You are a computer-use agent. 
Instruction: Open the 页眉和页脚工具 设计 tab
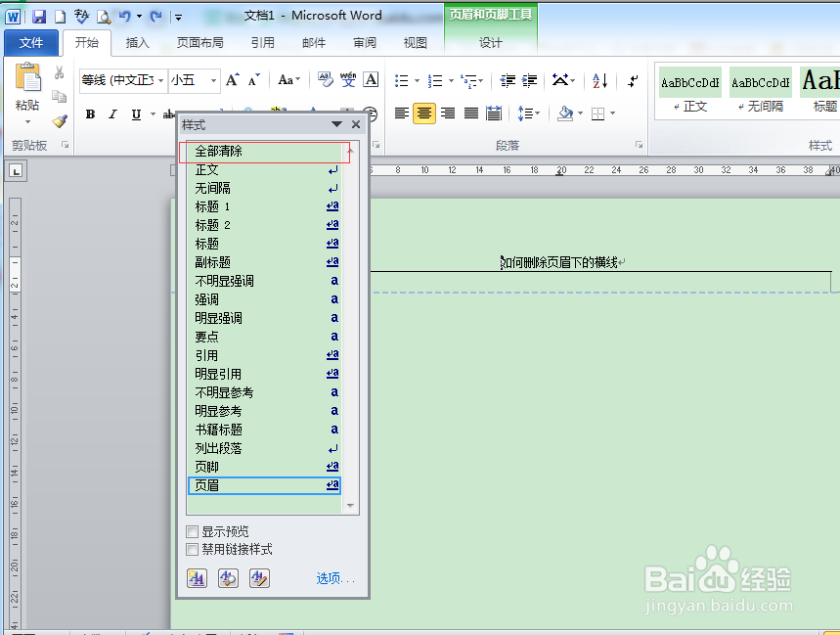(490, 42)
